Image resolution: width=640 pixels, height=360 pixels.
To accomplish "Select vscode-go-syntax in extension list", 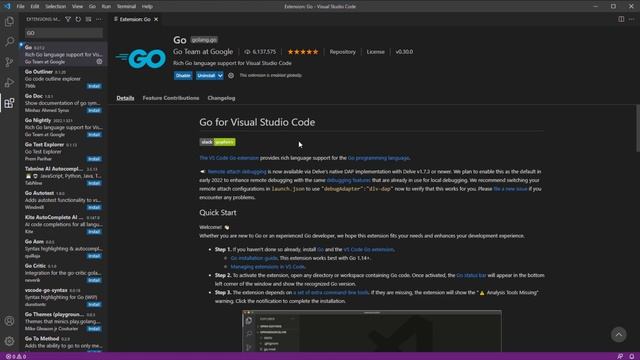I will (x=64, y=297).
